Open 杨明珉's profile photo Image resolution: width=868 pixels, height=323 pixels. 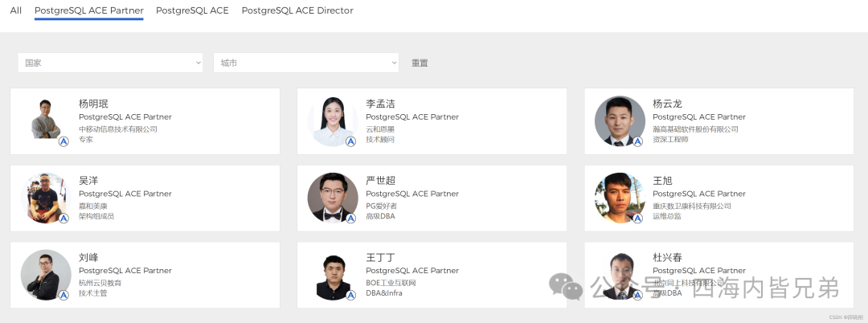pyautogui.click(x=46, y=121)
